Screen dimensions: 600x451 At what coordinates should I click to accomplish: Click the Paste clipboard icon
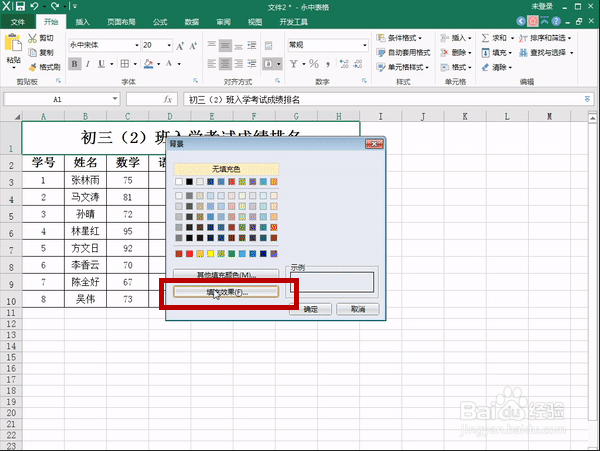click(13, 42)
